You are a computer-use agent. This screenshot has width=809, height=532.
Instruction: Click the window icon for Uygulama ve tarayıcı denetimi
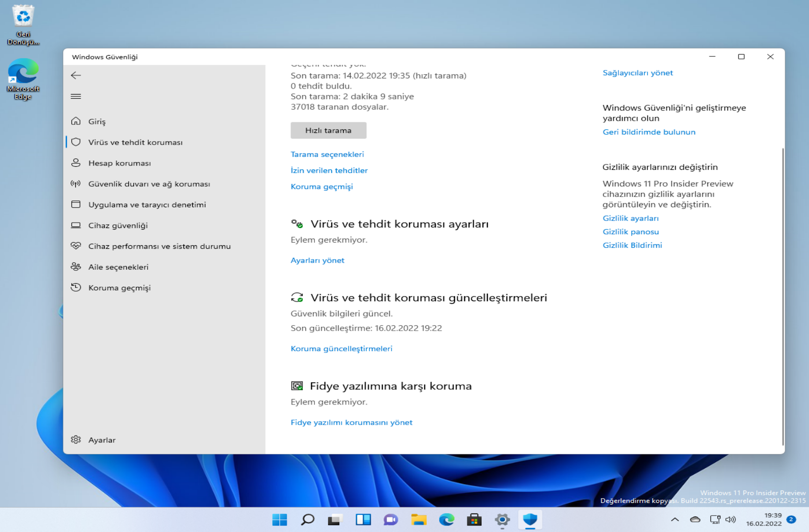[x=76, y=204]
